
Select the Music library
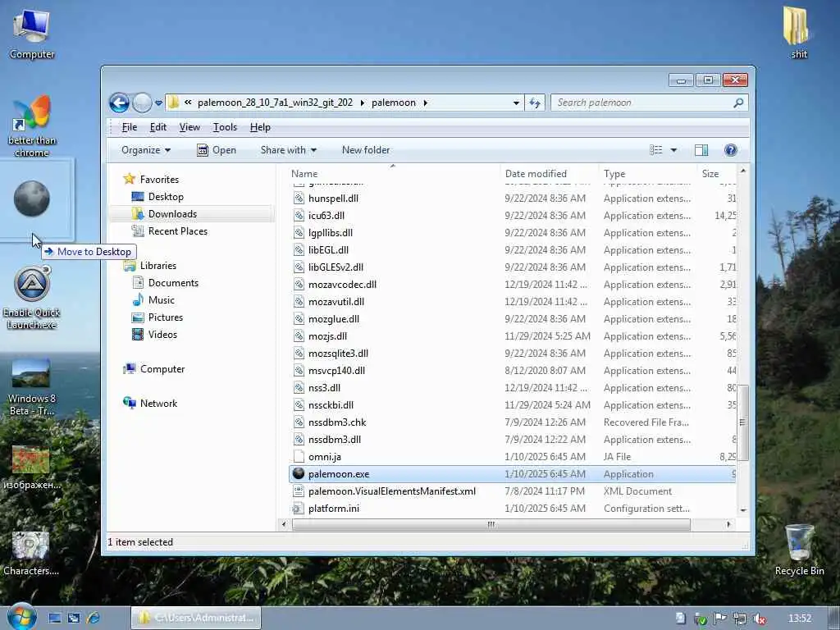coord(162,300)
